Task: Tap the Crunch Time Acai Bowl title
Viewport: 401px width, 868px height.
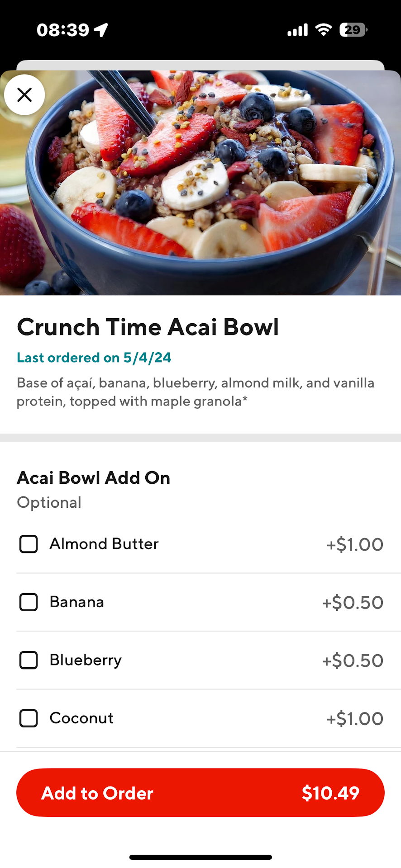Action: (x=148, y=327)
